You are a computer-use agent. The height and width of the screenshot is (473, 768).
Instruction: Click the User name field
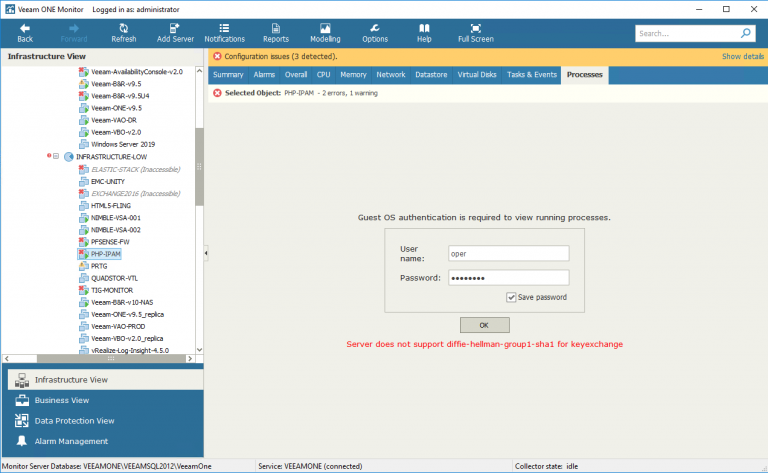tap(508, 254)
